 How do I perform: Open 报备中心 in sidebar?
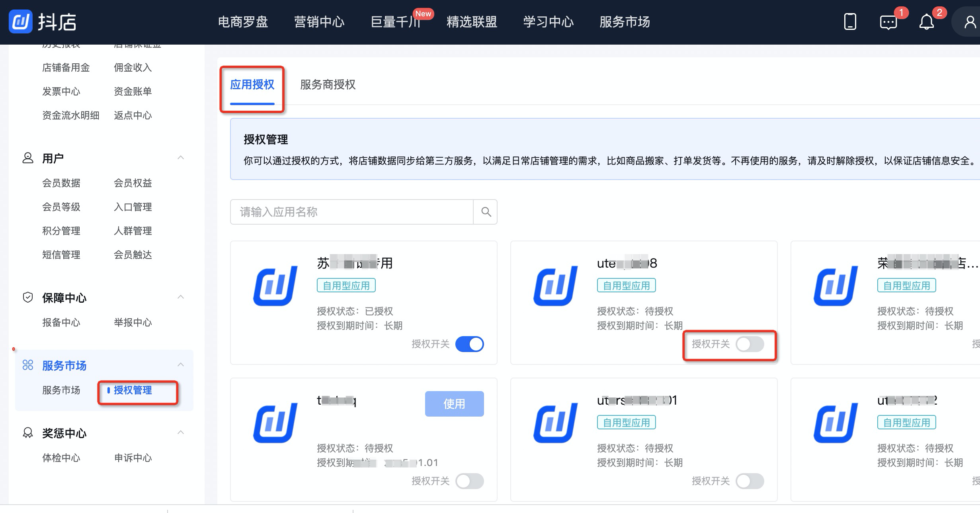click(x=61, y=323)
